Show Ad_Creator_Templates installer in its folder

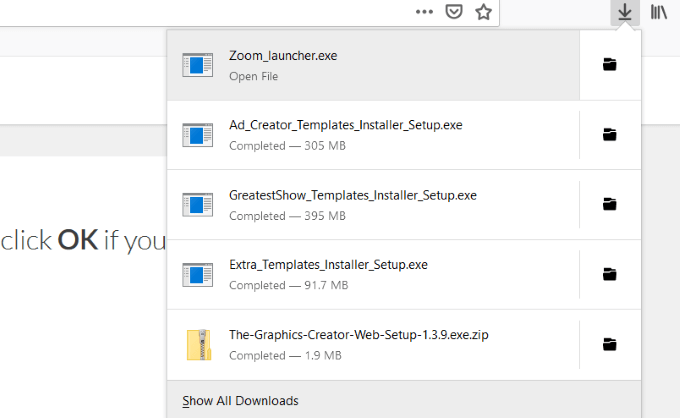(609, 135)
